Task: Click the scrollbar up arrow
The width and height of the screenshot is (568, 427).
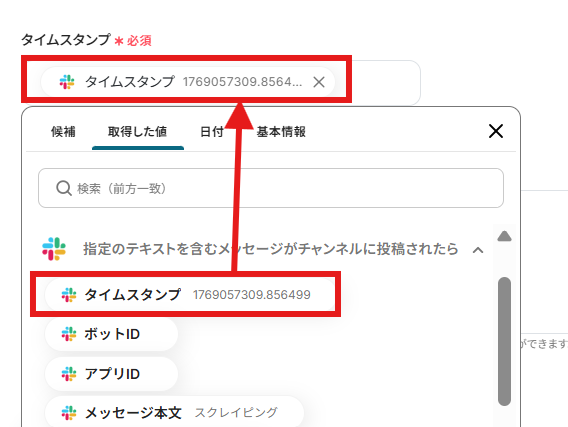Action: [x=504, y=236]
